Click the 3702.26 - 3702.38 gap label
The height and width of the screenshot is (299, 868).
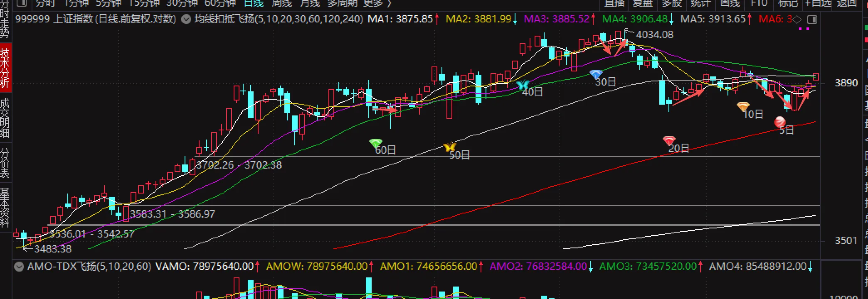(239, 165)
